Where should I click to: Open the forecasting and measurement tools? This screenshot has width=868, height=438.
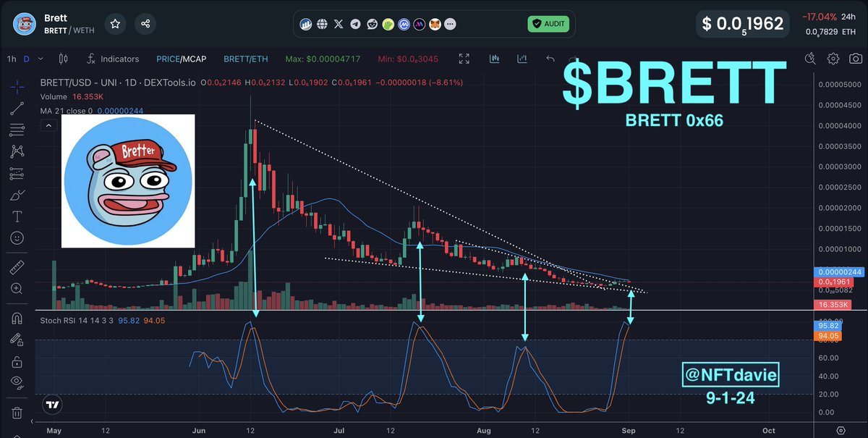(16, 174)
